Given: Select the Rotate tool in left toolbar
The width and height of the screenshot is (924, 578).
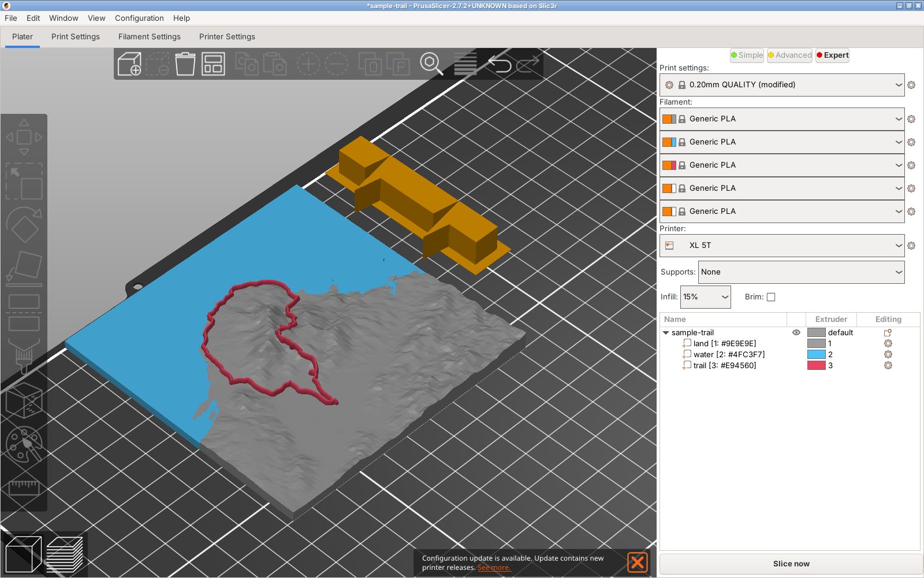Looking at the screenshot, I should [x=24, y=225].
